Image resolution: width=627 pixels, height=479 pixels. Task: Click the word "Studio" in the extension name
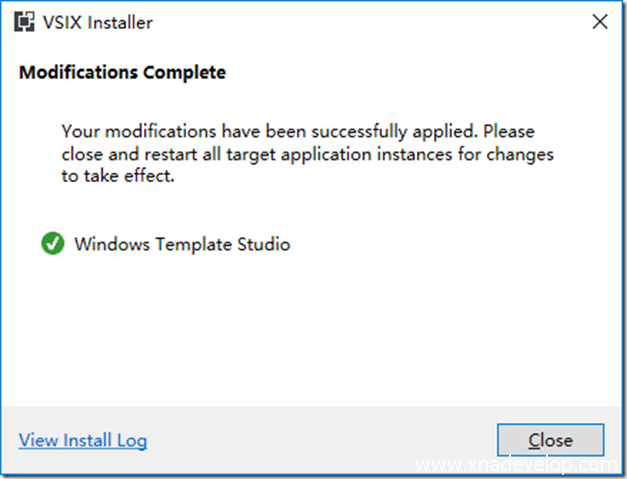click(x=262, y=243)
